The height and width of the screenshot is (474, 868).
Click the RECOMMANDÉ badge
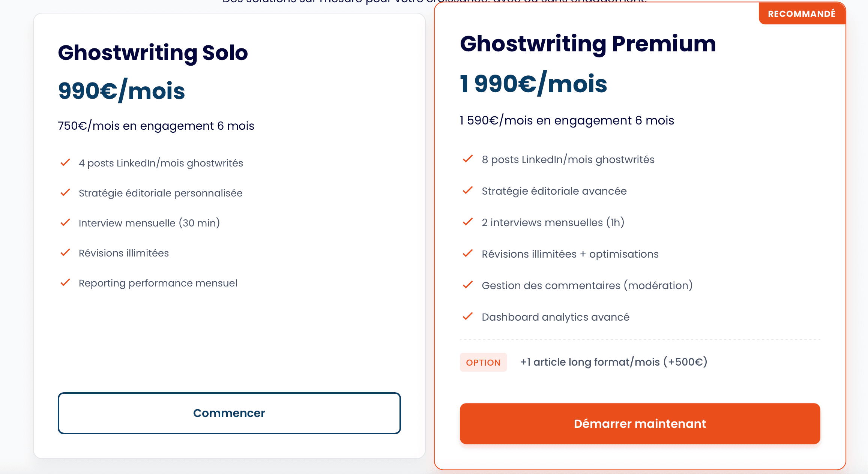point(802,14)
